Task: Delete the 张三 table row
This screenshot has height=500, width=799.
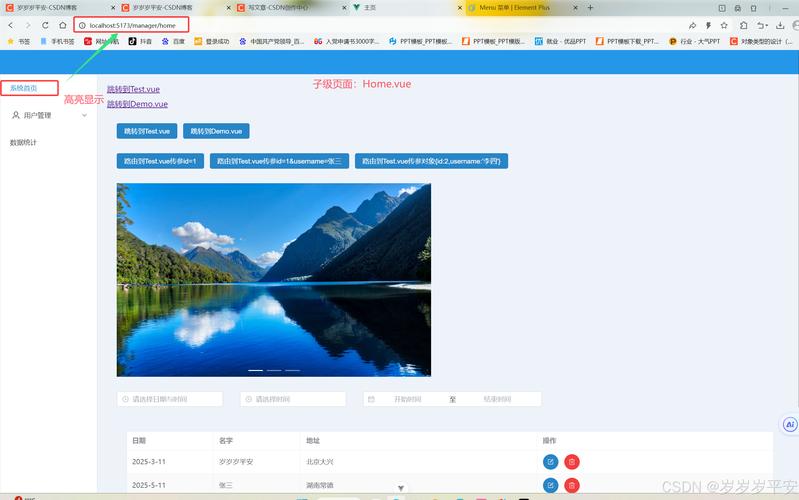Action: point(572,485)
